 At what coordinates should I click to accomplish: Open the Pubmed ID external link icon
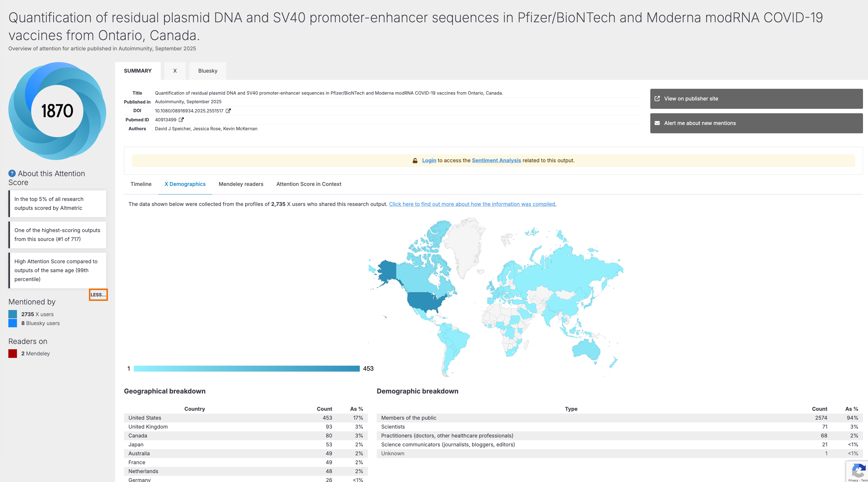(181, 120)
